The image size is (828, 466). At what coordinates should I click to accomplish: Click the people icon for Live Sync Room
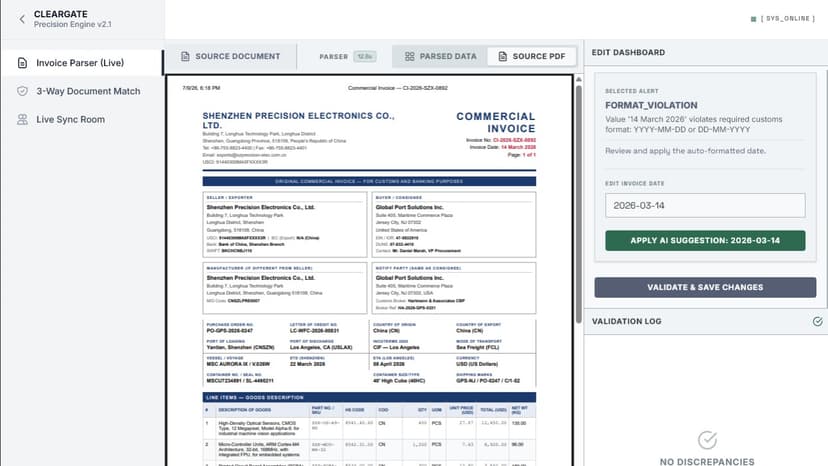(x=22, y=119)
